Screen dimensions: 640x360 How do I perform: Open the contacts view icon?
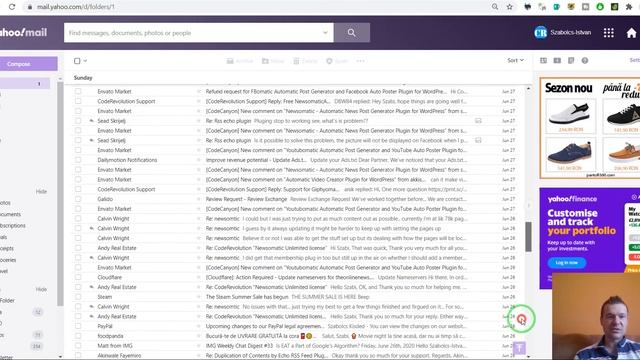coord(543,60)
